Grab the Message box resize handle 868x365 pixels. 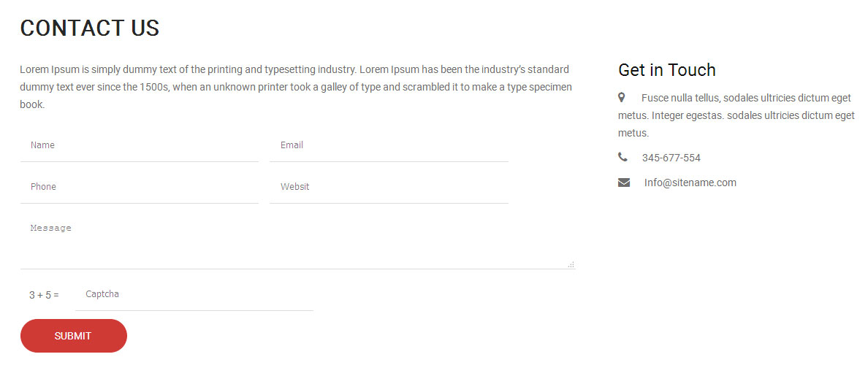571,266
